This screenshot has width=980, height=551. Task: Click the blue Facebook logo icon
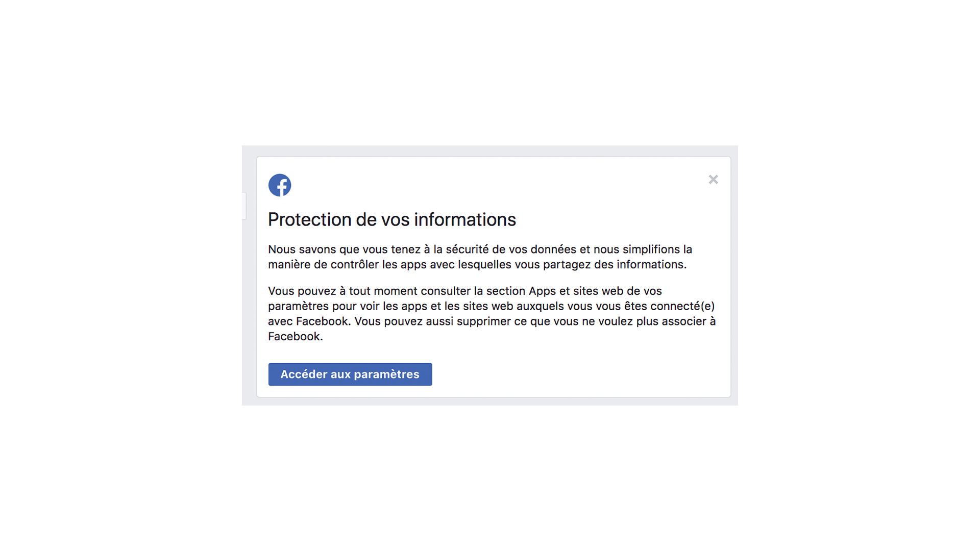tap(280, 185)
